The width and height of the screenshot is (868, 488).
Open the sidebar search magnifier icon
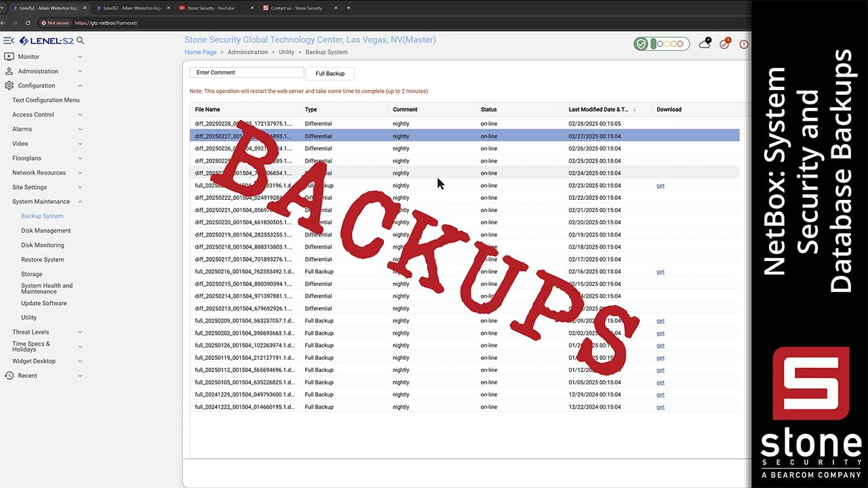(x=81, y=41)
